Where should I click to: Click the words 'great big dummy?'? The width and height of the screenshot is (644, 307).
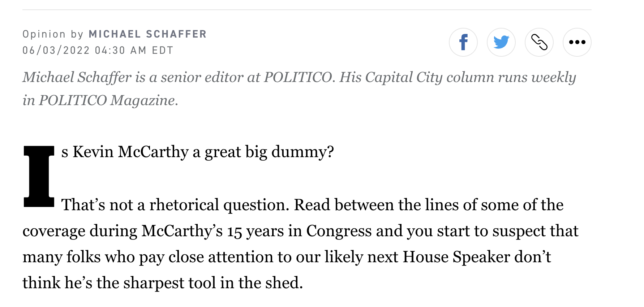(269, 152)
